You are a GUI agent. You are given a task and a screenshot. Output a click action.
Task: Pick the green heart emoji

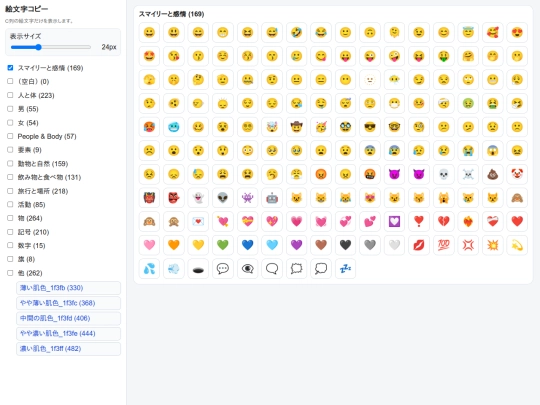(222, 245)
